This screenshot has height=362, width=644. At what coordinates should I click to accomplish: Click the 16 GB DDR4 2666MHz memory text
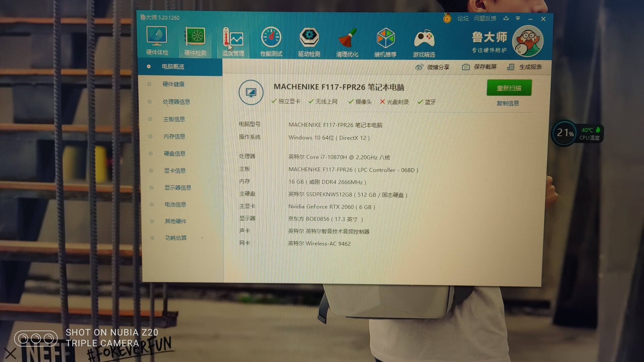pyautogui.click(x=327, y=182)
